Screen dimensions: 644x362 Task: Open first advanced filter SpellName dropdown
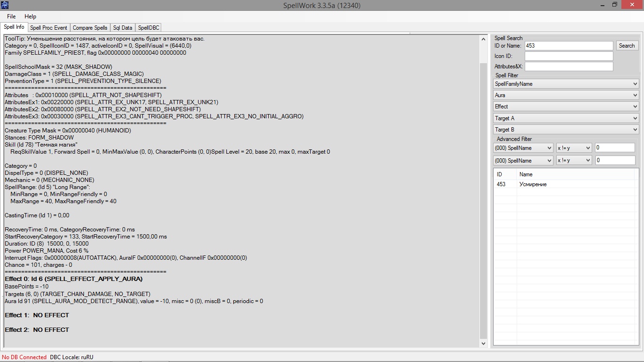point(523,148)
